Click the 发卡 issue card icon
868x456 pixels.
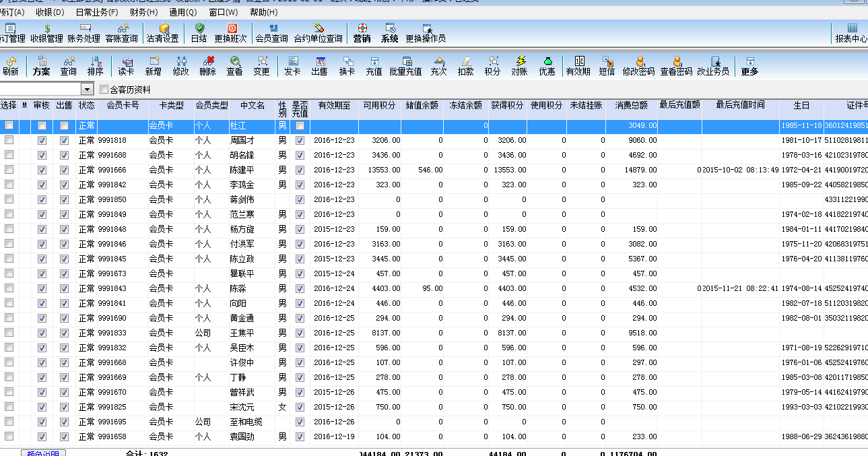pyautogui.click(x=292, y=66)
